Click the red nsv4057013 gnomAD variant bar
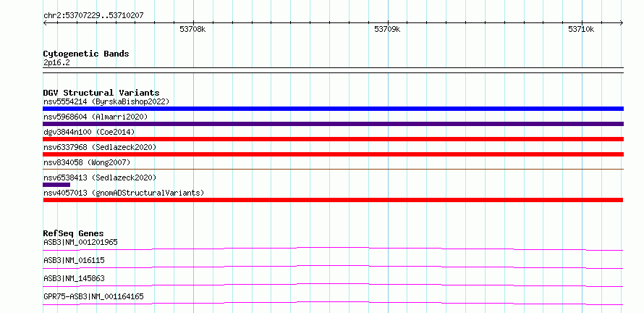The image size is (644, 313). pos(333,200)
